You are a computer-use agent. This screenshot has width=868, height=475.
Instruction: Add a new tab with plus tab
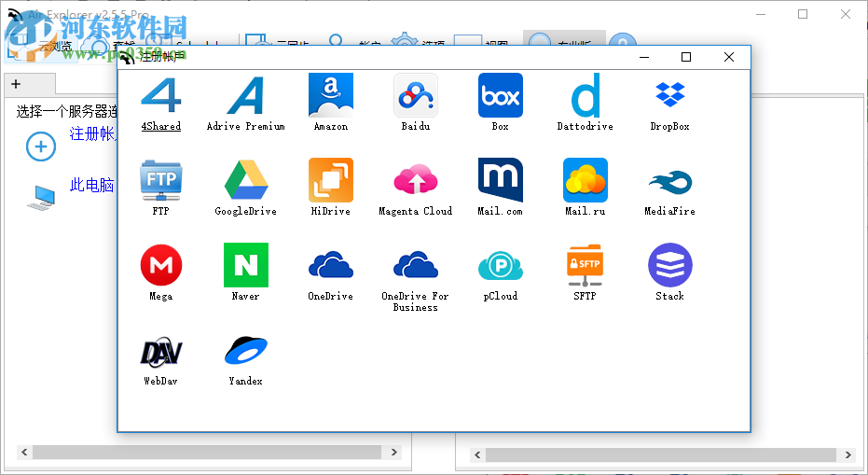(16, 84)
